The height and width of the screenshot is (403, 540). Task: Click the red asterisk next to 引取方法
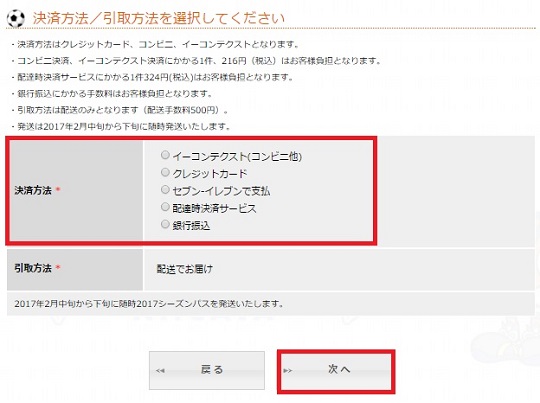(58, 267)
